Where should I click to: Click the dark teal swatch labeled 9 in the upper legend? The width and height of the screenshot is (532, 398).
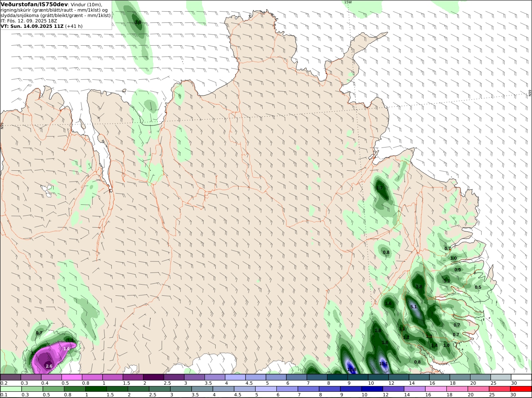point(358,377)
